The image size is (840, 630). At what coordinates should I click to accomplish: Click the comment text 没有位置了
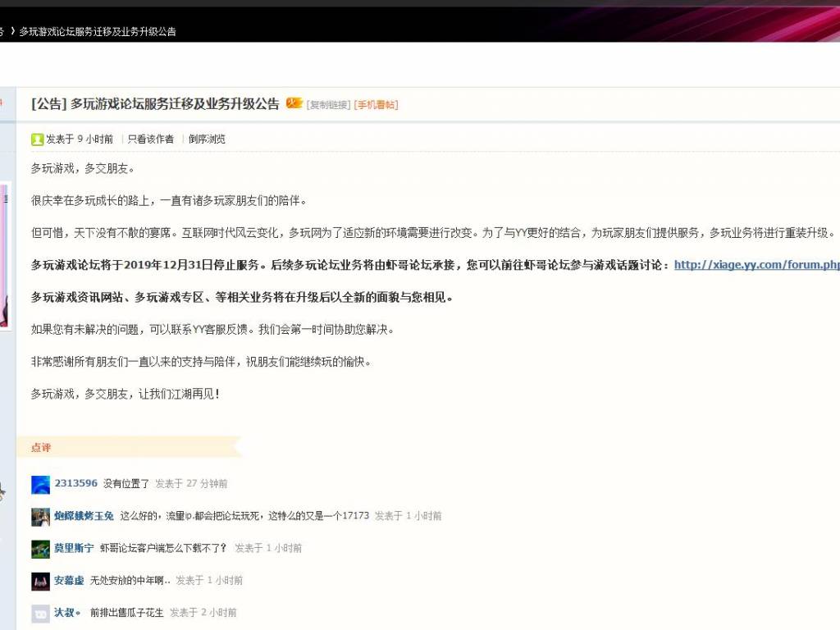pyautogui.click(x=126, y=484)
